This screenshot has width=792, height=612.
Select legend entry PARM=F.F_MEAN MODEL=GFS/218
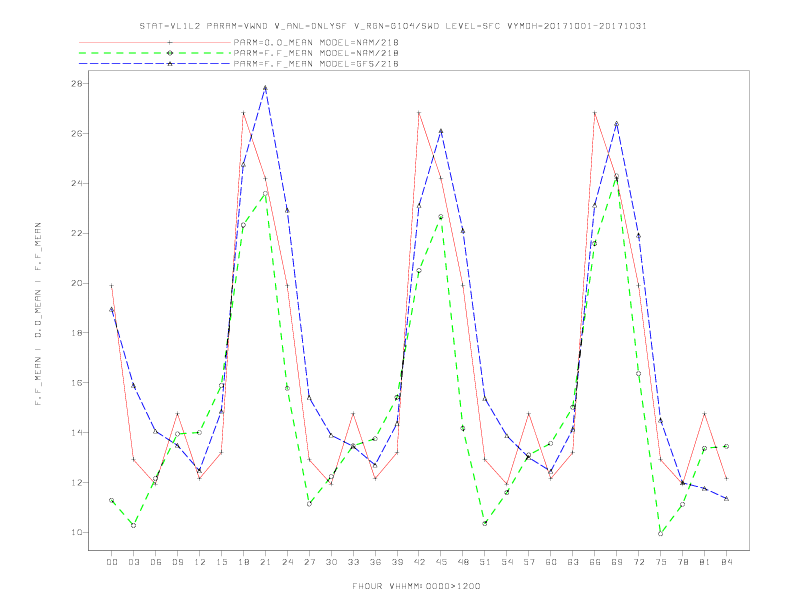coord(316,64)
